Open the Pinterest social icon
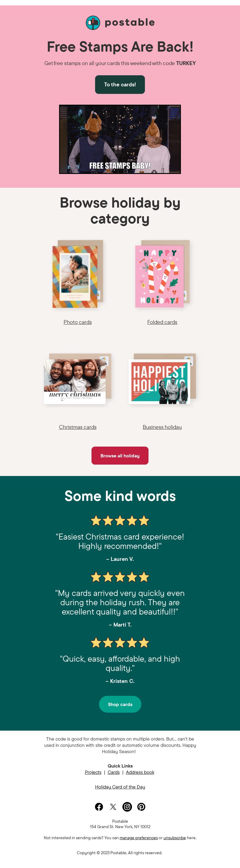This screenshot has height=868, width=240. coord(141,806)
